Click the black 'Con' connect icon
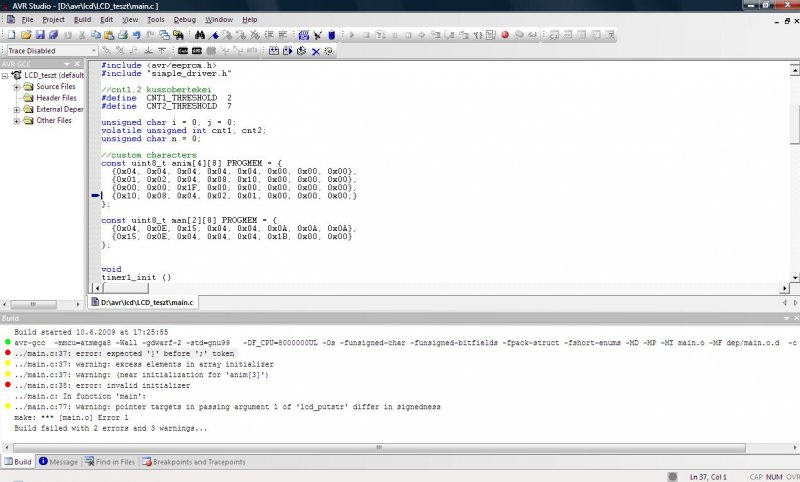Image resolution: width=800 pixels, height=482 pixels. pyautogui.click(x=183, y=50)
